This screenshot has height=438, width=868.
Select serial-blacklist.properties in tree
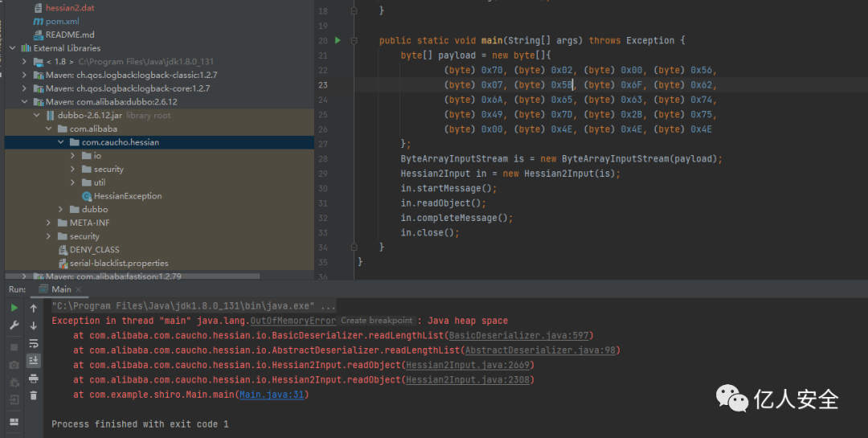[x=119, y=263]
